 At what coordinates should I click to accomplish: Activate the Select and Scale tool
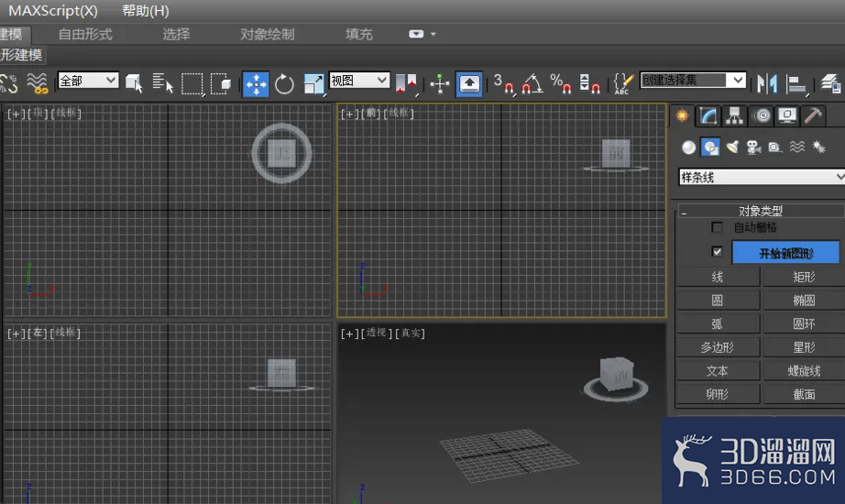pos(313,84)
